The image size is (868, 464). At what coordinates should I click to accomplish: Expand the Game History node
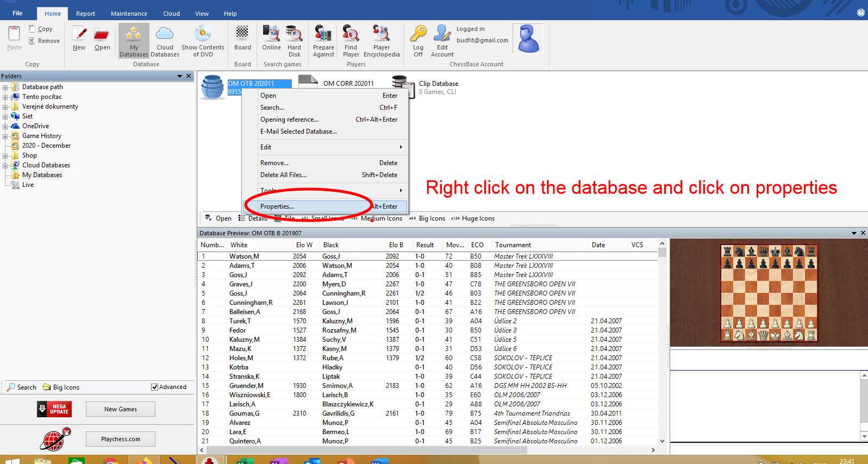click(5, 136)
